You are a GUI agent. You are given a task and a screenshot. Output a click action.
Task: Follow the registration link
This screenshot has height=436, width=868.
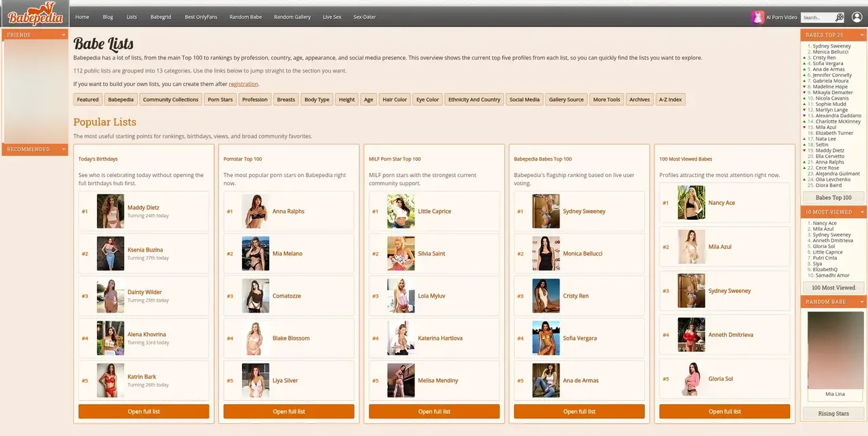tap(243, 83)
